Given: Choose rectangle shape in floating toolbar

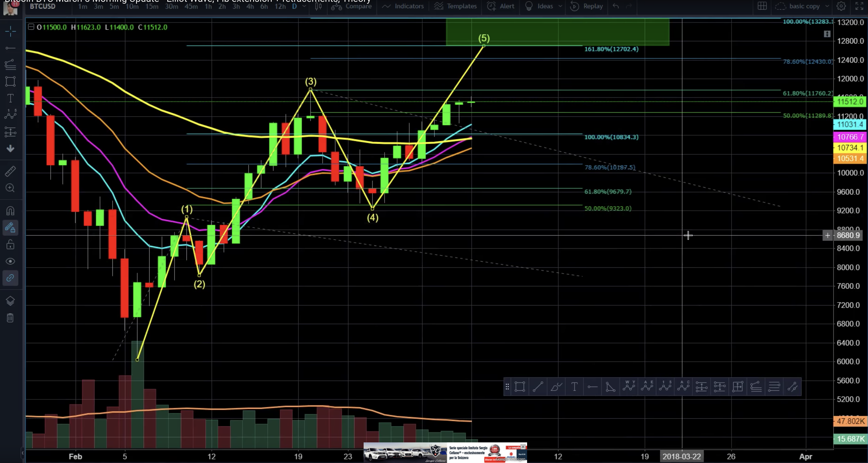Looking at the screenshot, I should point(520,386).
